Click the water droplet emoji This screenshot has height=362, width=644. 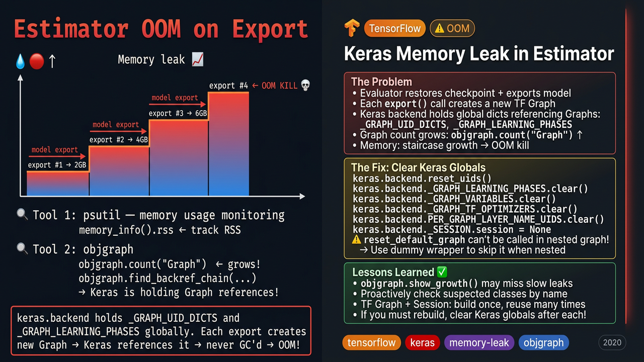tap(20, 61)
